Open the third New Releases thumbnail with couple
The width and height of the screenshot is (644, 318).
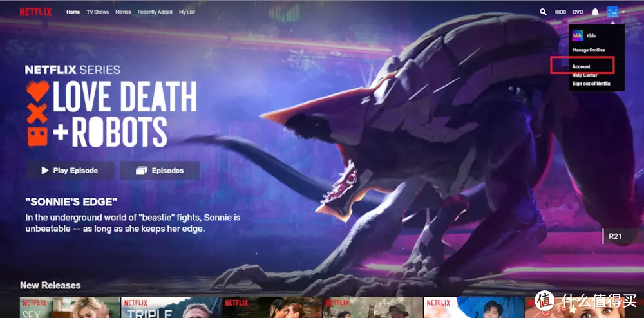tap(272, 307)
